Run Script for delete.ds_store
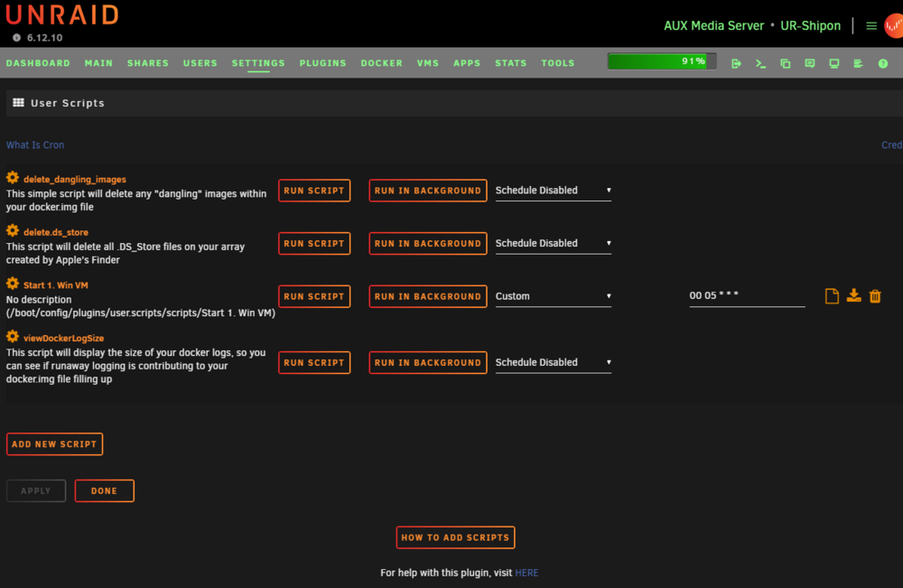 point(314,244)
